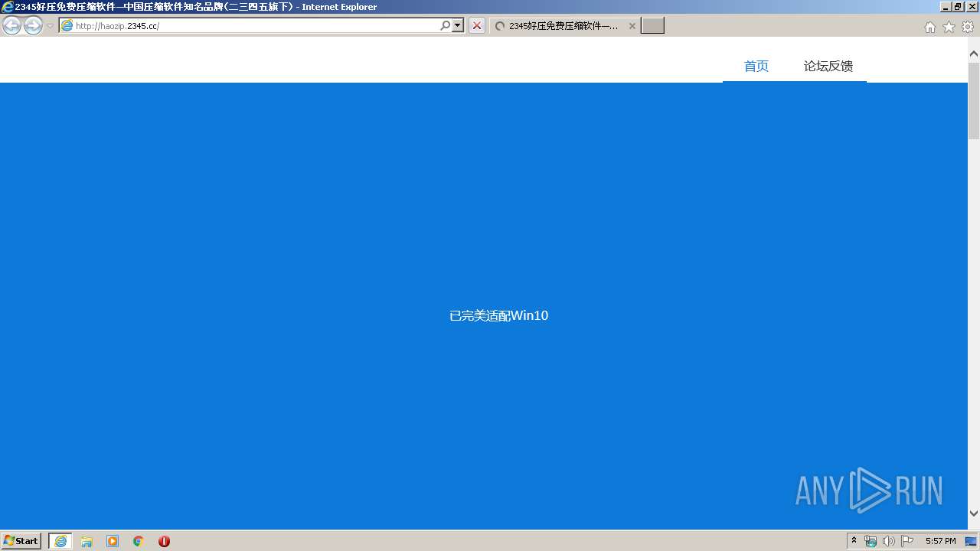Image resolution: width=980 pixels, height=551 pixels.
Task: Select the 2345好压免费压缩软件 browser tab
Action: click(564, 26)
